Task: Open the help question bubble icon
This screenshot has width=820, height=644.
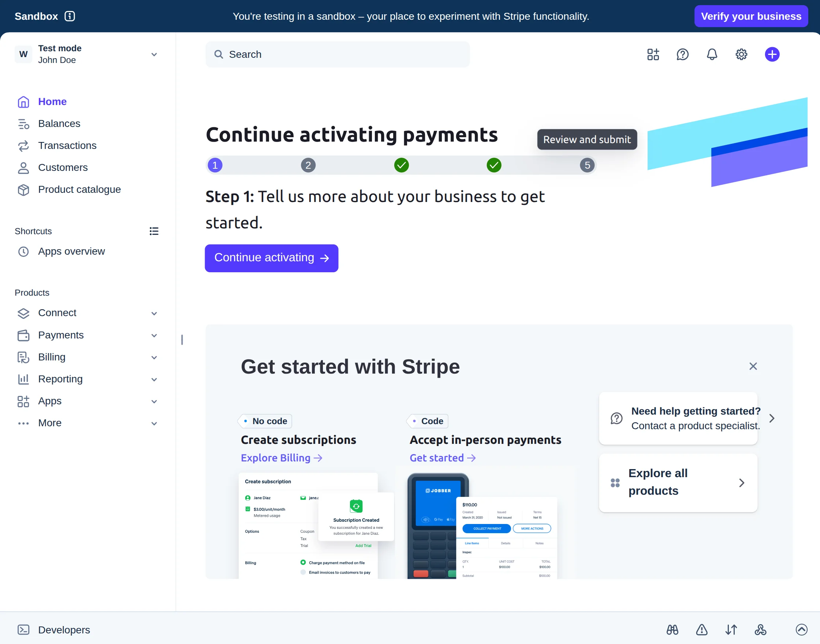Action: [682, 54]
